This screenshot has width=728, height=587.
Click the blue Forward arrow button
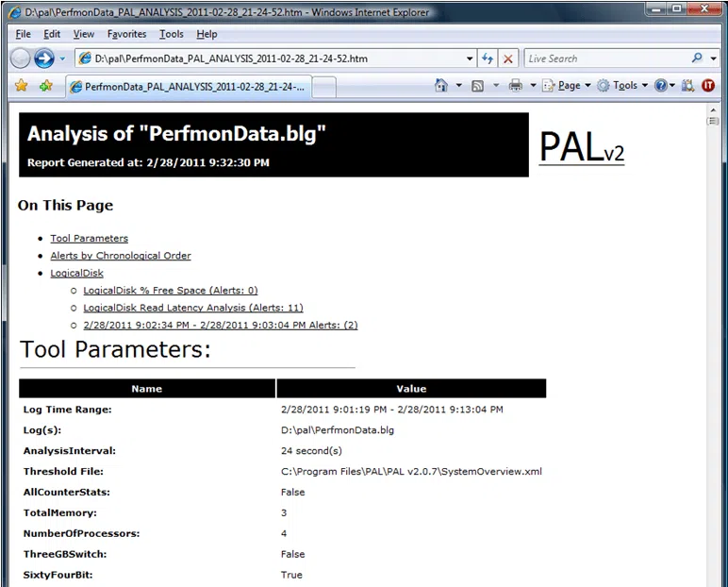(x=44, y=59)
